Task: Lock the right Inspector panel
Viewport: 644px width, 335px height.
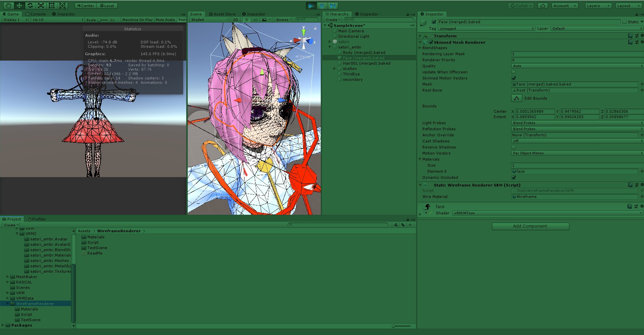Action: click(637, 14)
